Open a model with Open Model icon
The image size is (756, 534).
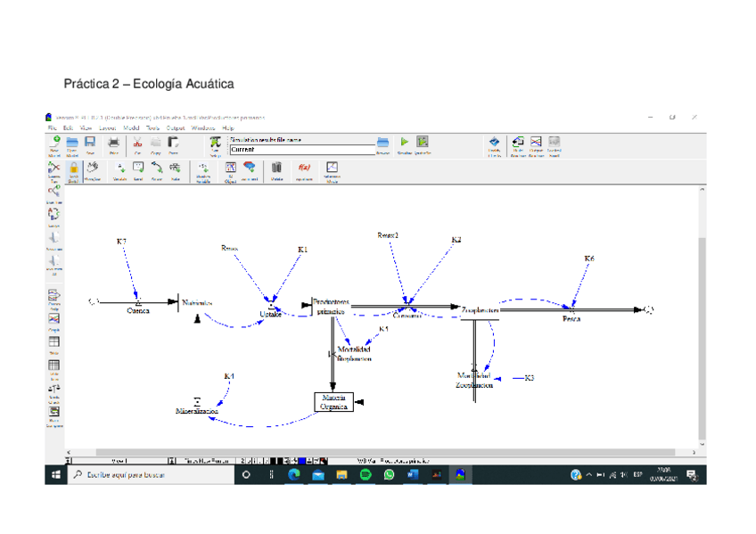(x=71, y=144)
